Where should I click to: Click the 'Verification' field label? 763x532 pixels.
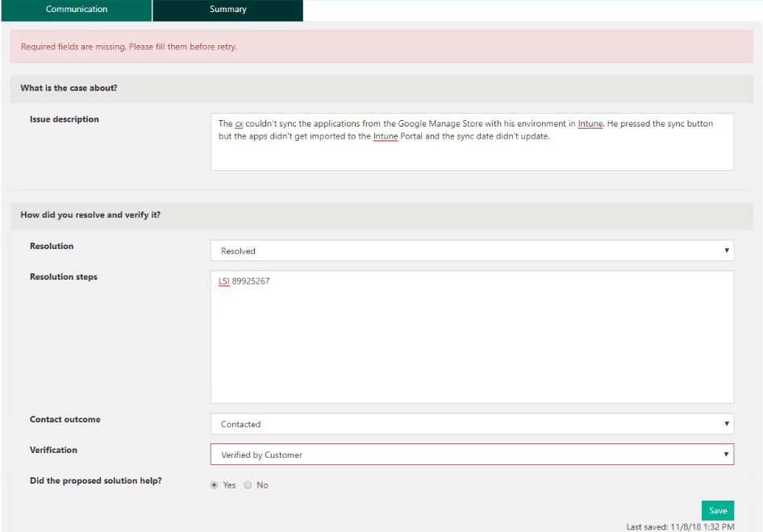click(53, 450)
